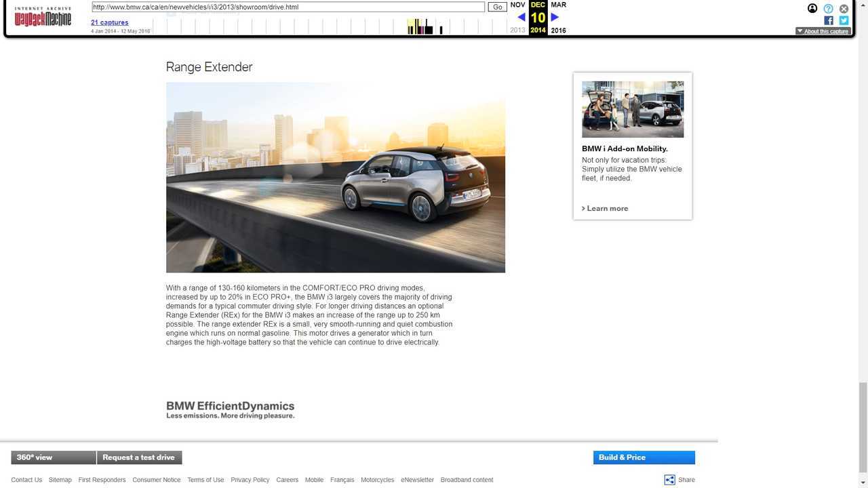This screenshot has height=488, width=868.
Task: Click the BMW i3 Range Extender image
Action: coord(336,178)
